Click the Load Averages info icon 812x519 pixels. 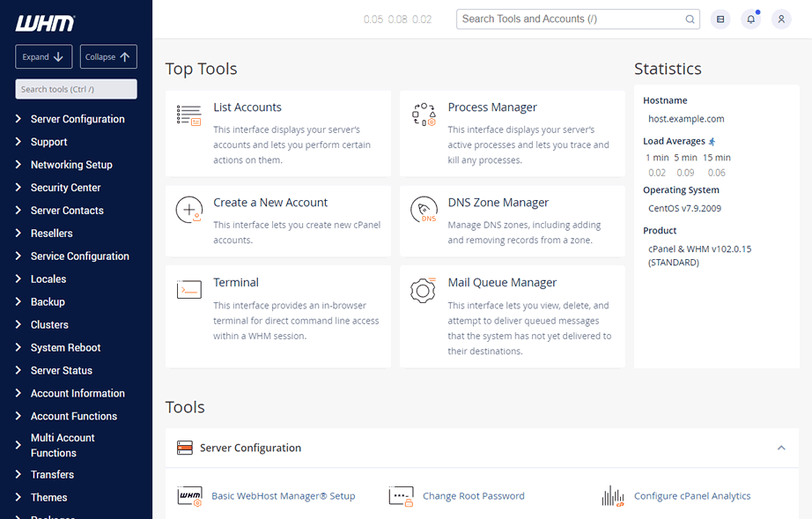coord(712,141)
